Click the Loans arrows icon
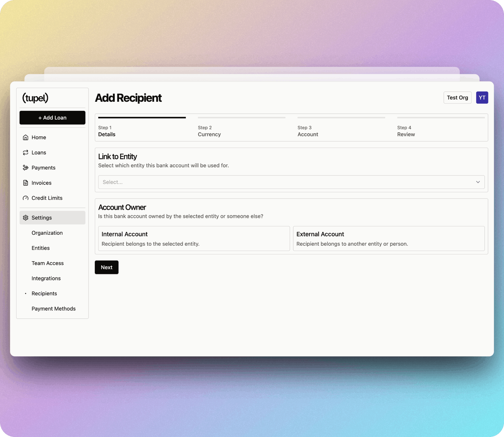The height and width of the screenshot is (437, 504). tap(26, 153)
